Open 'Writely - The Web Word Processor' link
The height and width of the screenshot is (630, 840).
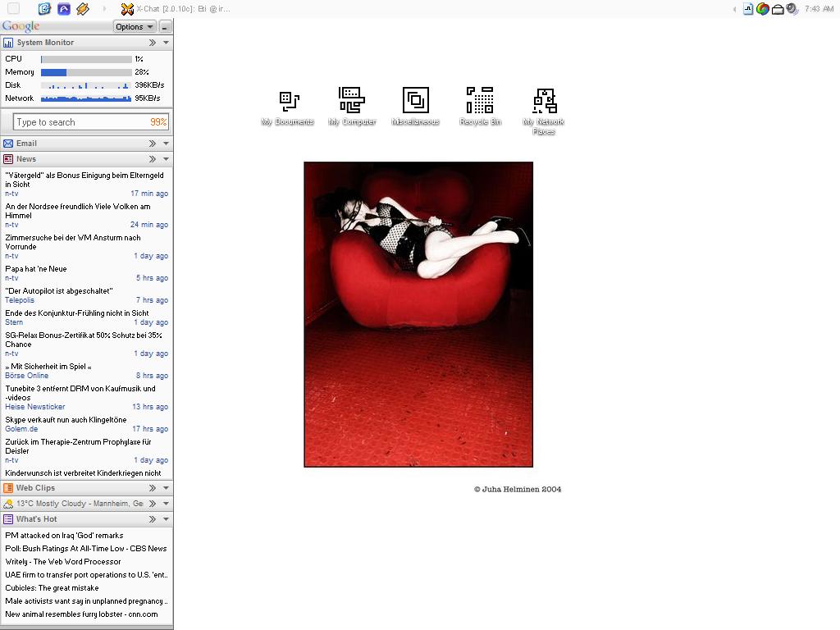[x=63, y=562]
